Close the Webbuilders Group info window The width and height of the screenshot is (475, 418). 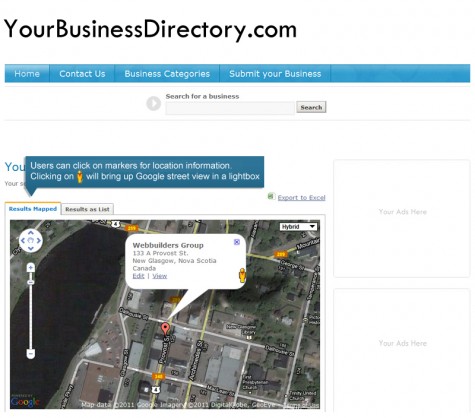237,242
